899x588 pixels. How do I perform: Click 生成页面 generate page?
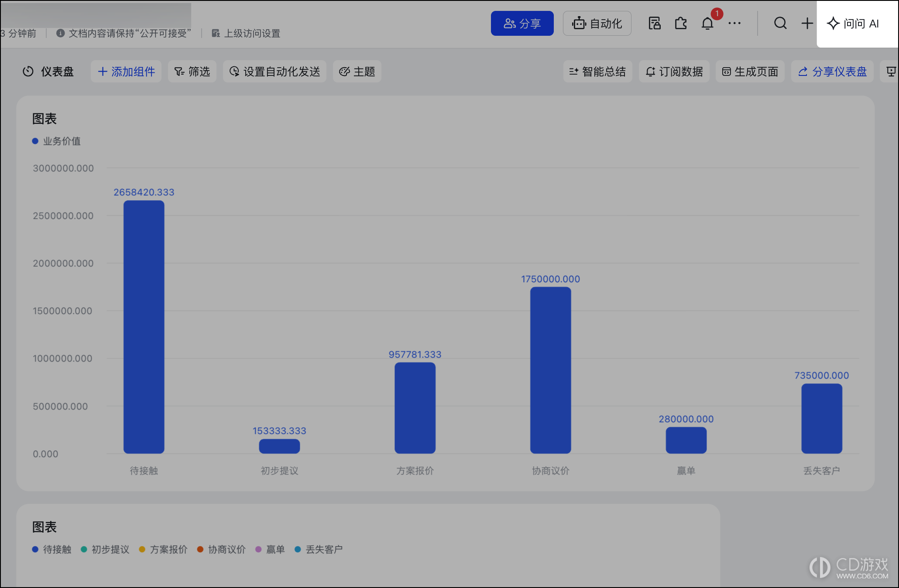(x=750, y=72)
